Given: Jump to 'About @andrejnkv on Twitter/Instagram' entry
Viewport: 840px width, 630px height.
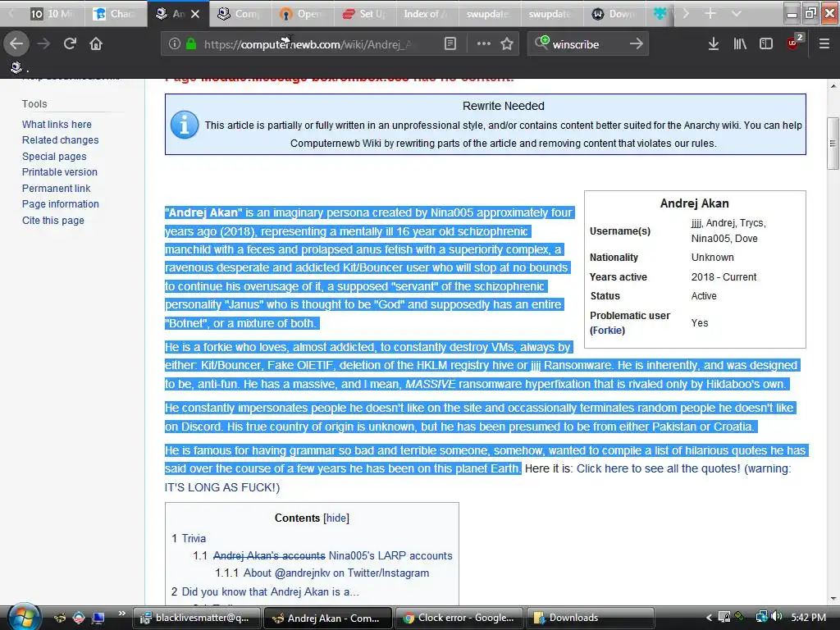Looking at the screenshot, I should pos(322,573).
